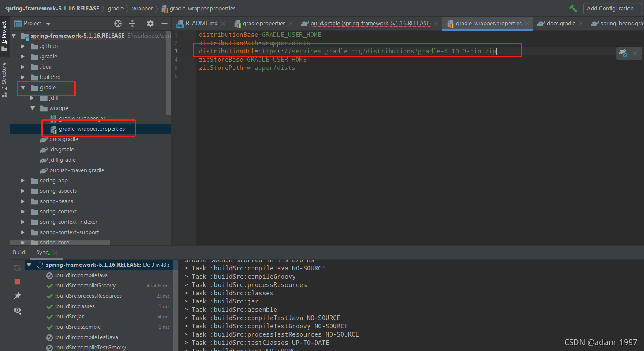The width and height of the screenshot is (644, 351).
Task: Click Project tree vertical scrollbar
Action: tap(169, 72)
